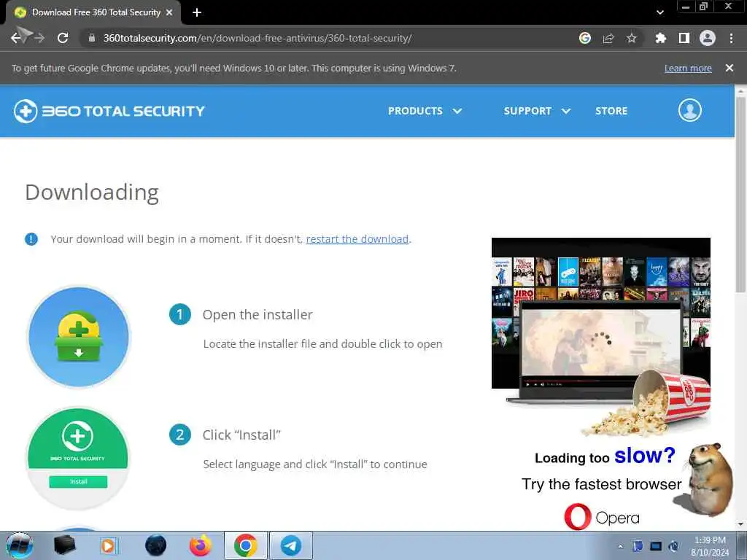Click the scrollbar down arrow

coord(741,524)
